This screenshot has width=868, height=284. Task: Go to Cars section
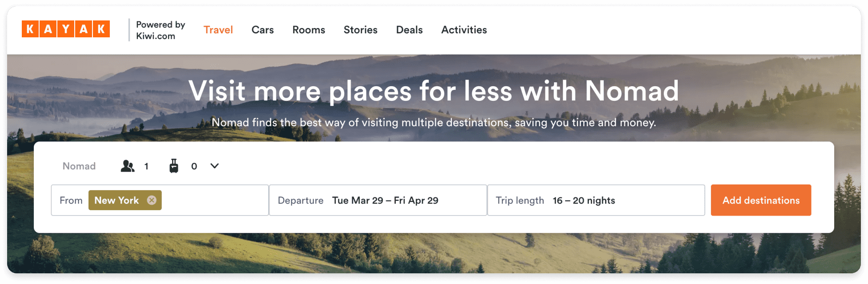click(x=262, y=30)
